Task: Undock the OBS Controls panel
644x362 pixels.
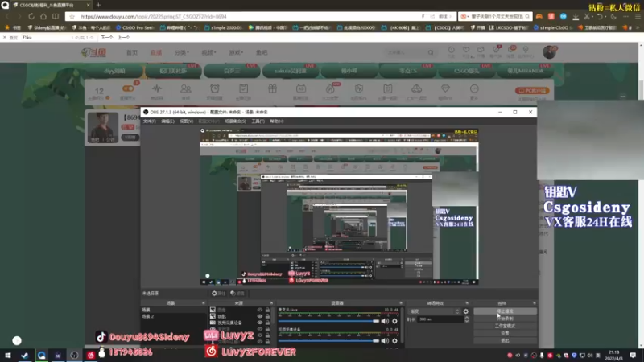Action: click(534, 303)
